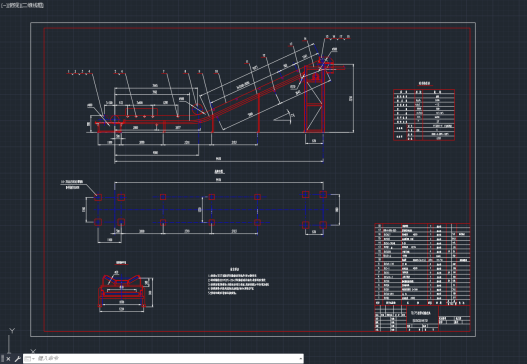Close the command line window
The height and width of the screenshot is (364, 527).
pyautogui.click(x=8, y=359)
